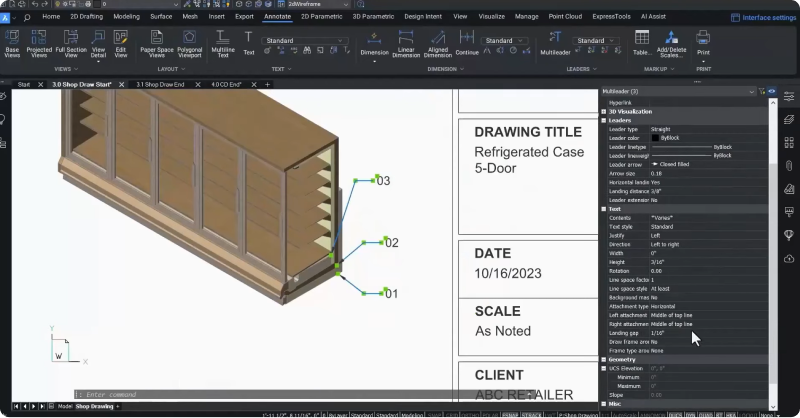
Task: Collapse the Text property section
Action: [x=604, y=208]
